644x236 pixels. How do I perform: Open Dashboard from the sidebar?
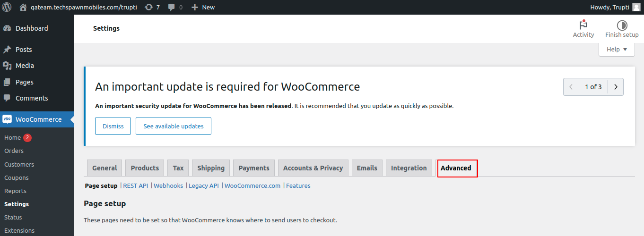tap(31, 28)
